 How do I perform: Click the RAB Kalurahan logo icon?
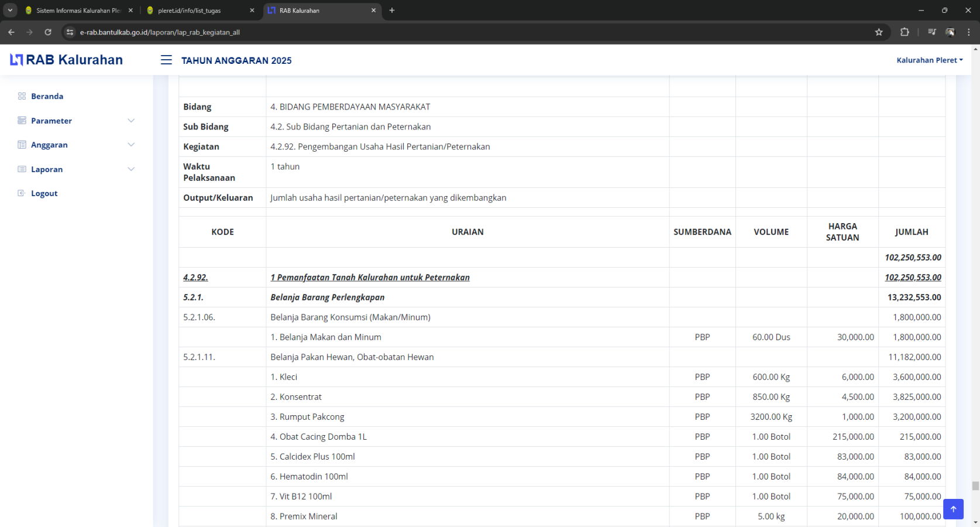16,60
